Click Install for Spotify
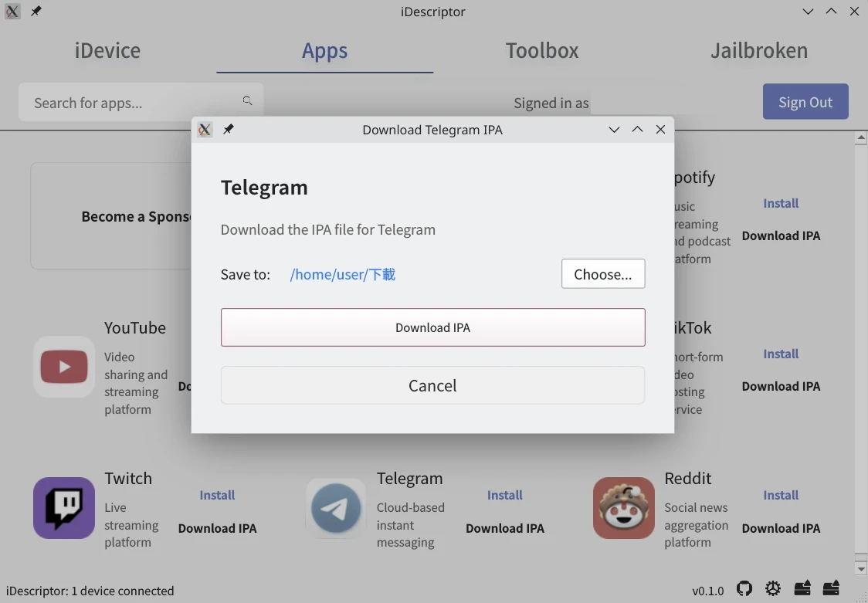 (x=781, y=203)
